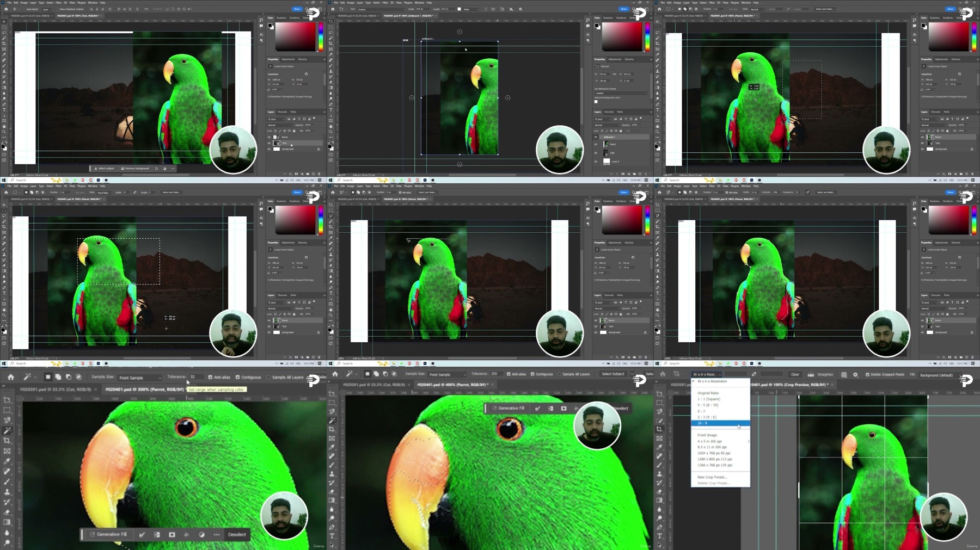The image size is (980, 550).
Task: Select Type tool in the Crop Preview window
Action: (x=659, y=536)
